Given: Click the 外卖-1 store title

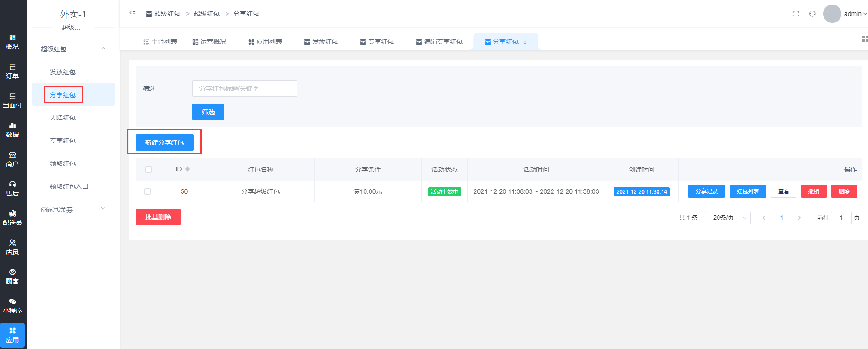Looking at the screenshot, I should 73,15.
